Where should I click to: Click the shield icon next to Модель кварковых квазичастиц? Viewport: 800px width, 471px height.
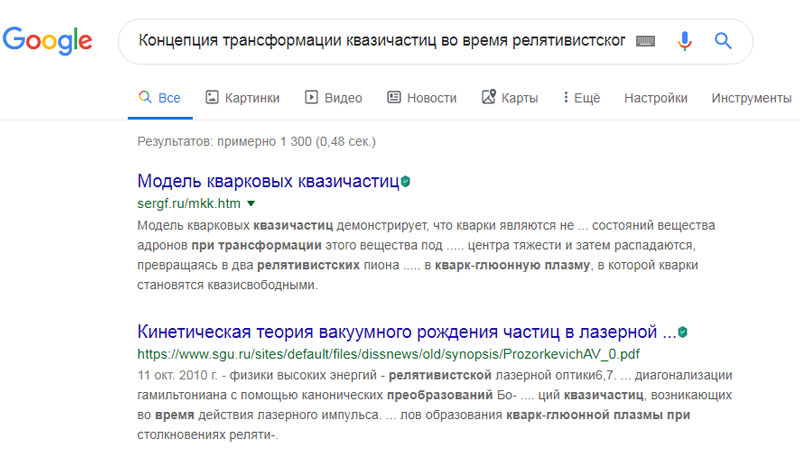pyautogui.click(x=406, y=181)
